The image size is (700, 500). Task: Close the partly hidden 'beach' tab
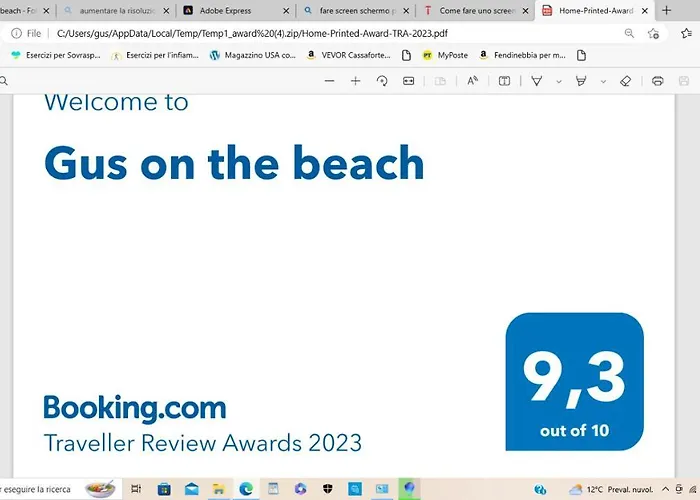[46, 11]
